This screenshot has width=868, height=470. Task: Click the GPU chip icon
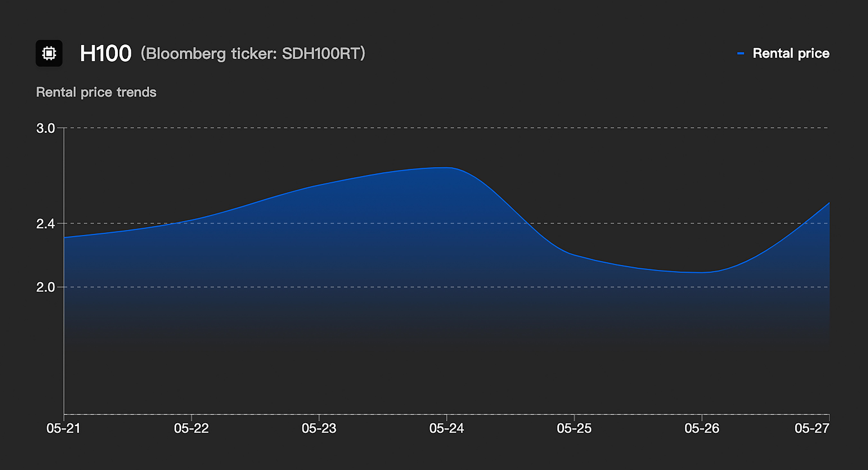coord(49,53)
